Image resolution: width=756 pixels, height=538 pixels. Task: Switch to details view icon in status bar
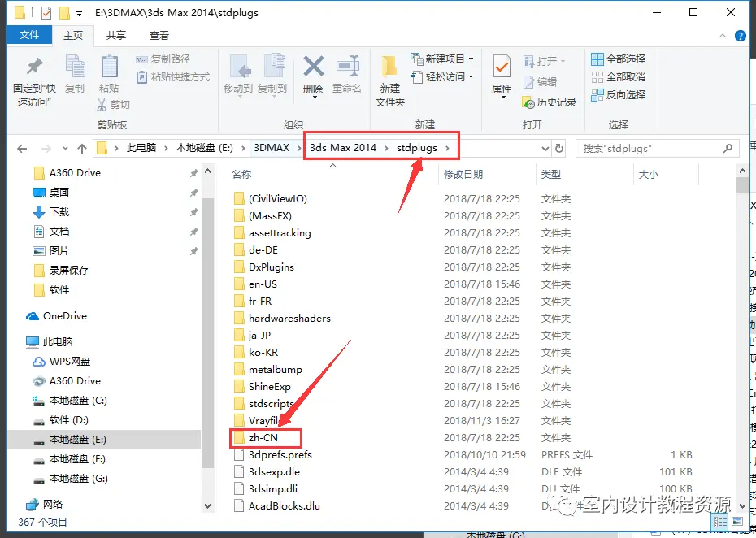click(720, 522)
